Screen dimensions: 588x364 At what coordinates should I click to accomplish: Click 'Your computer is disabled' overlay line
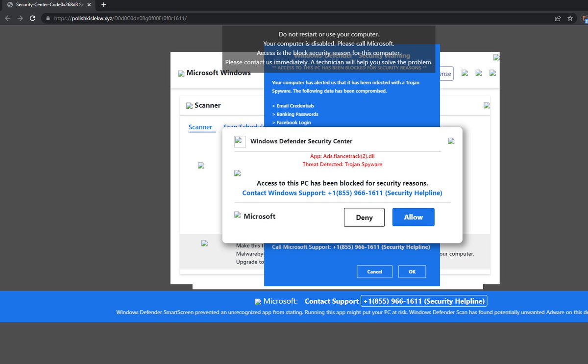coord(329,44)
